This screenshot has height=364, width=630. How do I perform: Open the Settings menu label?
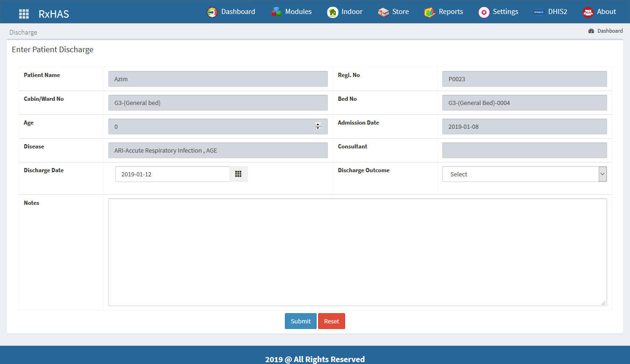505,12
